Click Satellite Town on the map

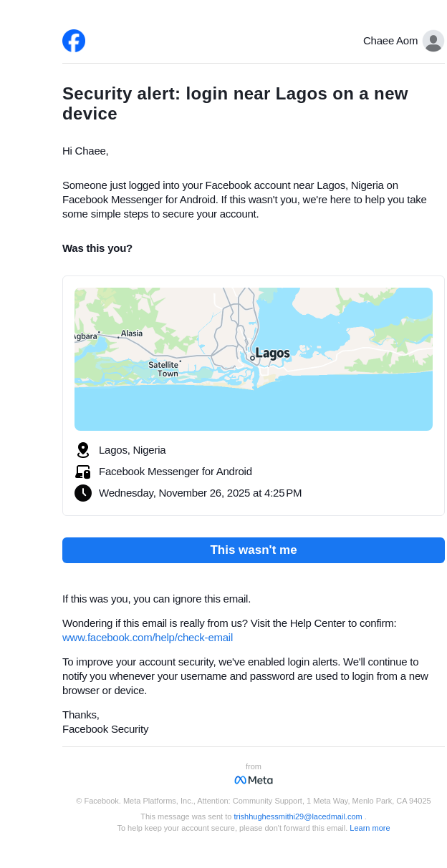164,369
